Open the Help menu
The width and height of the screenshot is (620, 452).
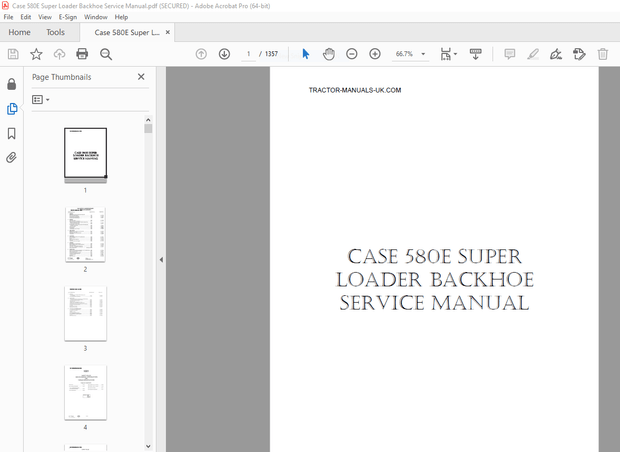click(x=121, y=17)
